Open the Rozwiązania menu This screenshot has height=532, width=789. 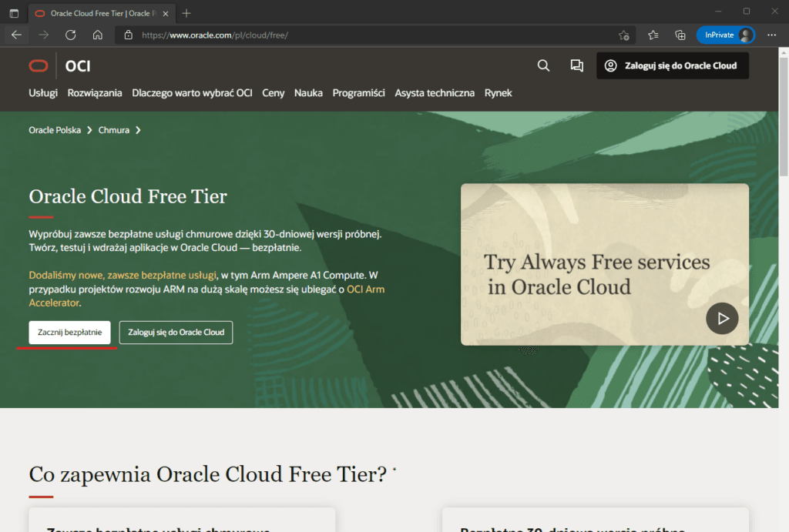click(95, 93)
